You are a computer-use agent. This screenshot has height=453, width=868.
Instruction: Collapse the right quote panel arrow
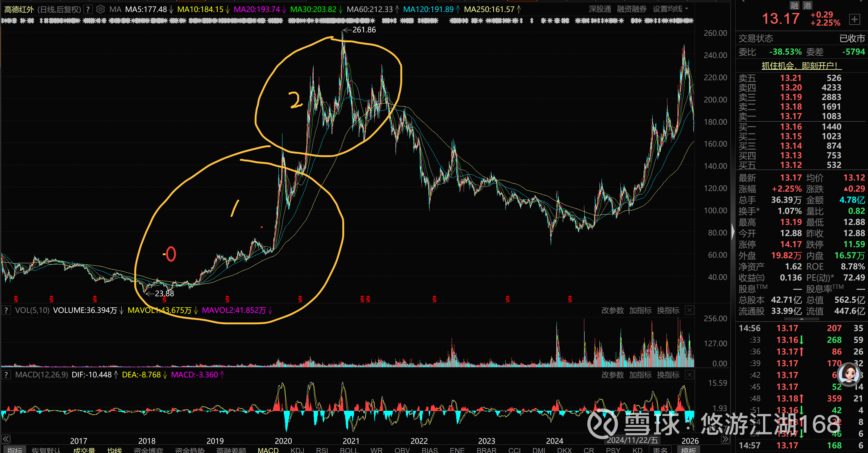[x=733, y=232]
